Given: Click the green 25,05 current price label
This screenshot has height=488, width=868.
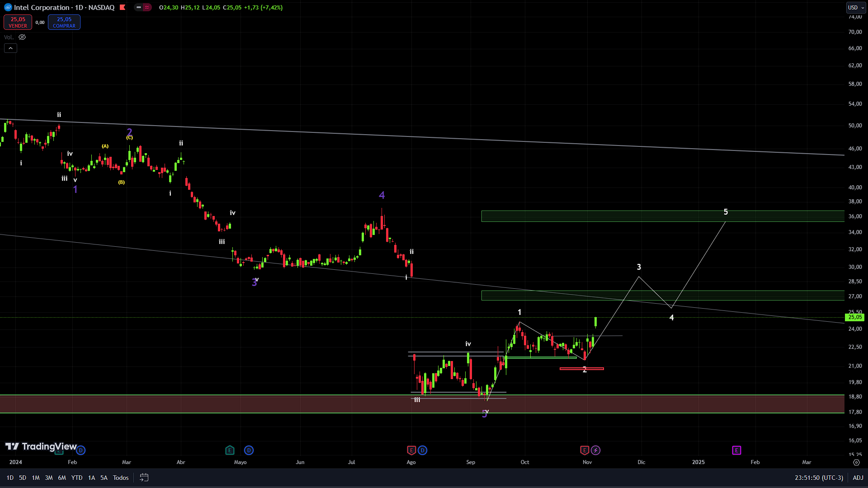Looking at the screenshot, I should click(854, 317).
